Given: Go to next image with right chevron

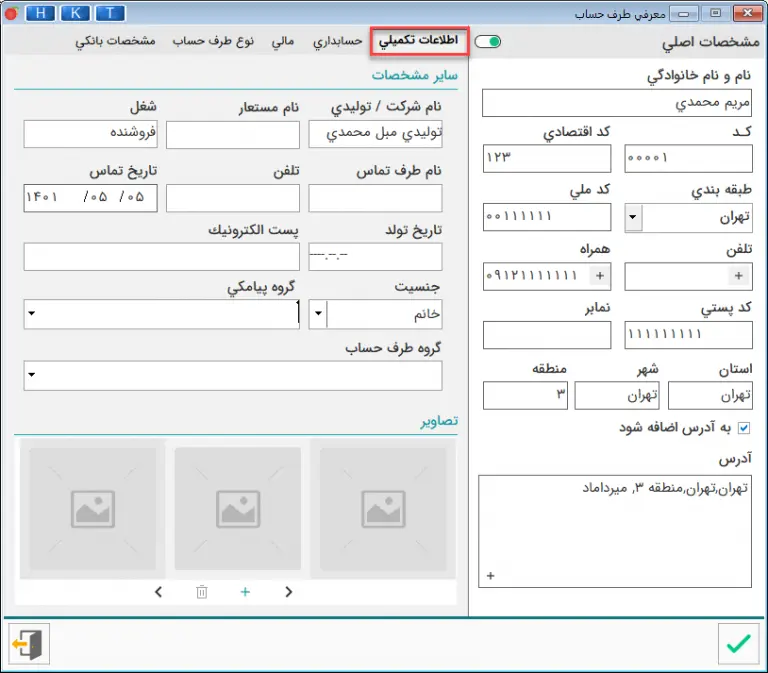Looking at the screenshot, I should (289, 592).
